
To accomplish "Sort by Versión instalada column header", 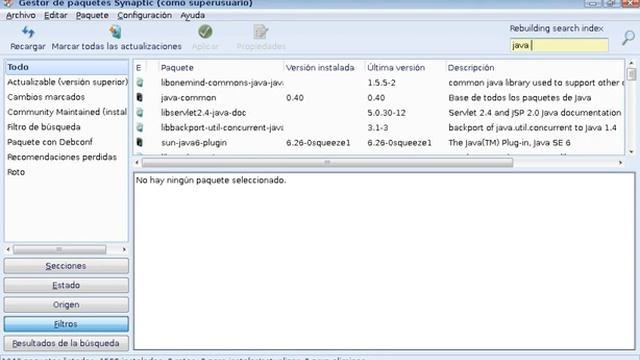I will (x=324, y=68).
